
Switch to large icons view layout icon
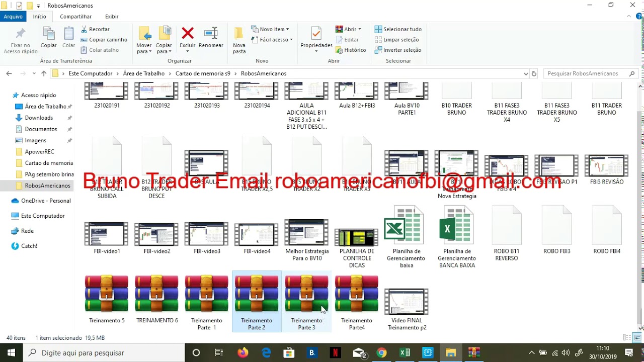coord(636,338)
